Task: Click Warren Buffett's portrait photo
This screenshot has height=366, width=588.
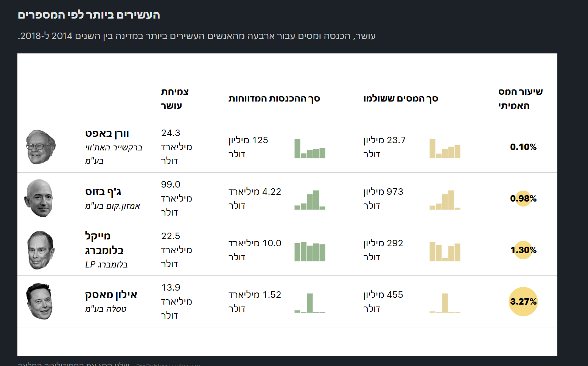Action: click(40, 147)
